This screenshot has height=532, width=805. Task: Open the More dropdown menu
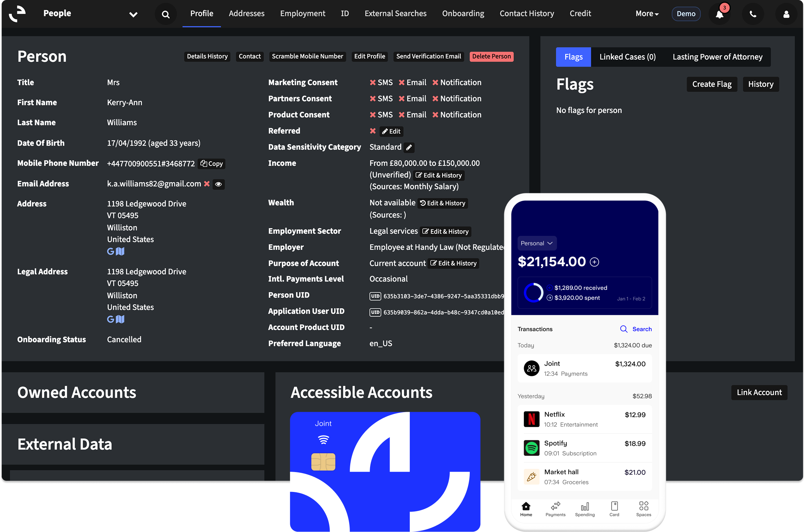click(x=646, y=14)
